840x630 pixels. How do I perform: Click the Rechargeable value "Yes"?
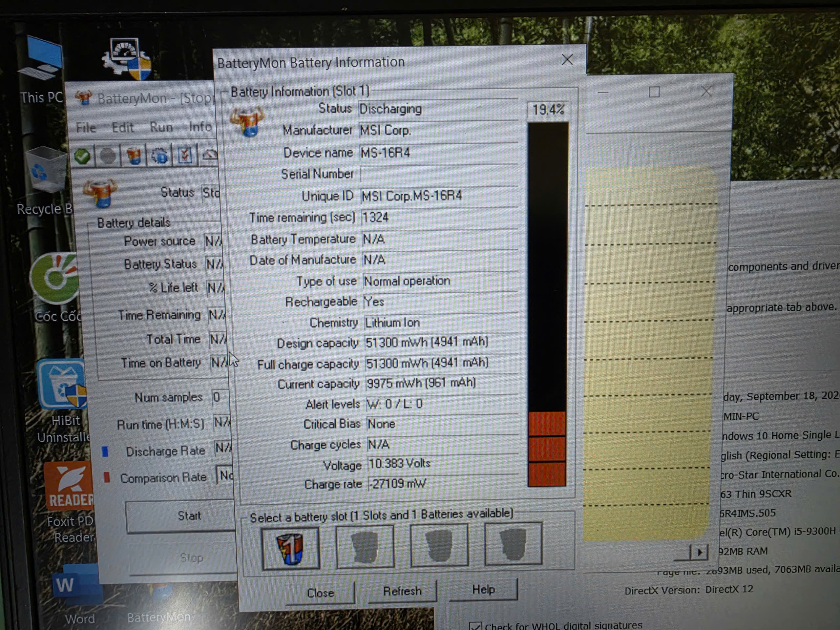[374, 302]
